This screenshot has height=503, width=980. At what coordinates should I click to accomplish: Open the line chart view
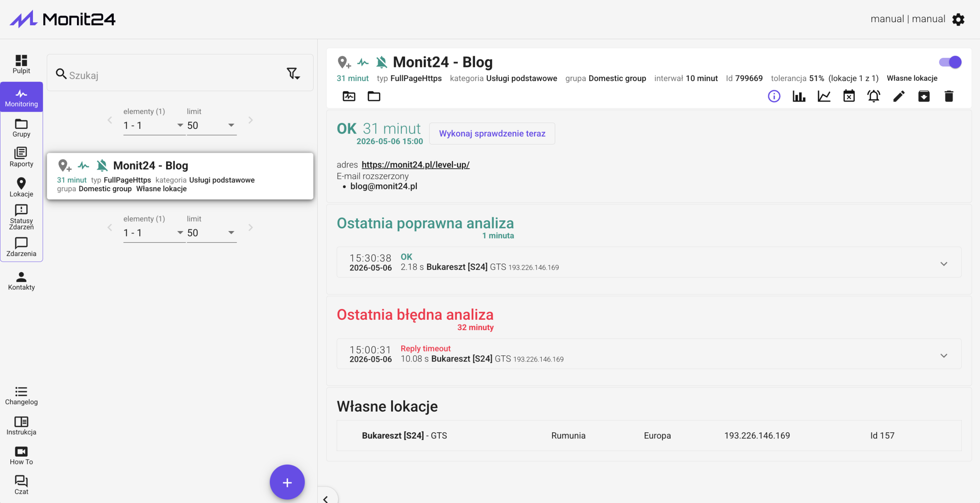[x=824, y=96]
